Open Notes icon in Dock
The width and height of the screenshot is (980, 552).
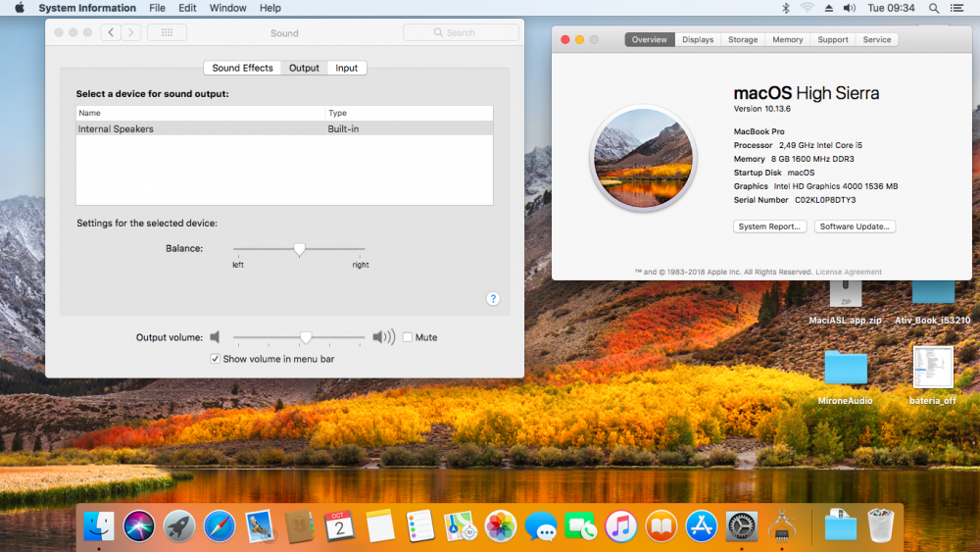tap(380, 527)
